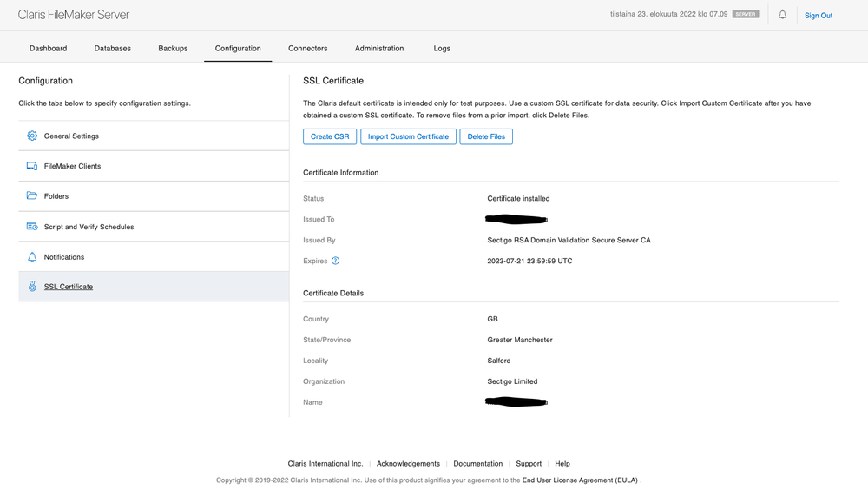Click the Claris FileMaker Server logo

[x=74, y=15]
